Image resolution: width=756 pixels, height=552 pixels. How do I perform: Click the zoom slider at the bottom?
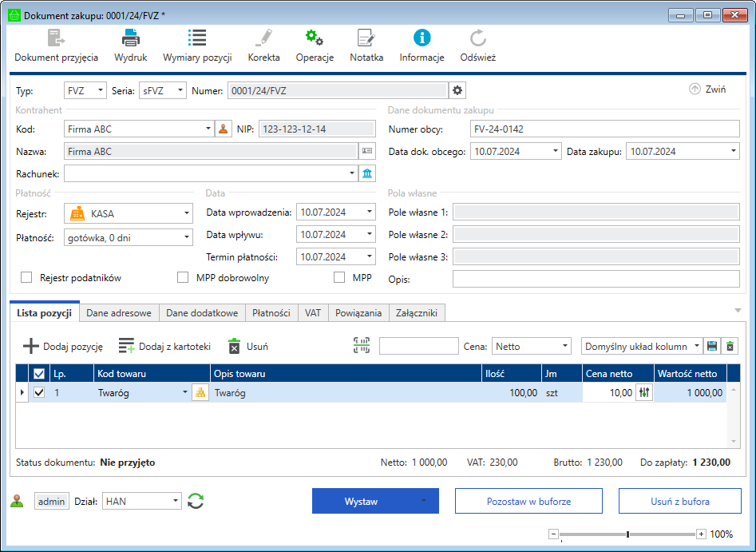[628, 534]
